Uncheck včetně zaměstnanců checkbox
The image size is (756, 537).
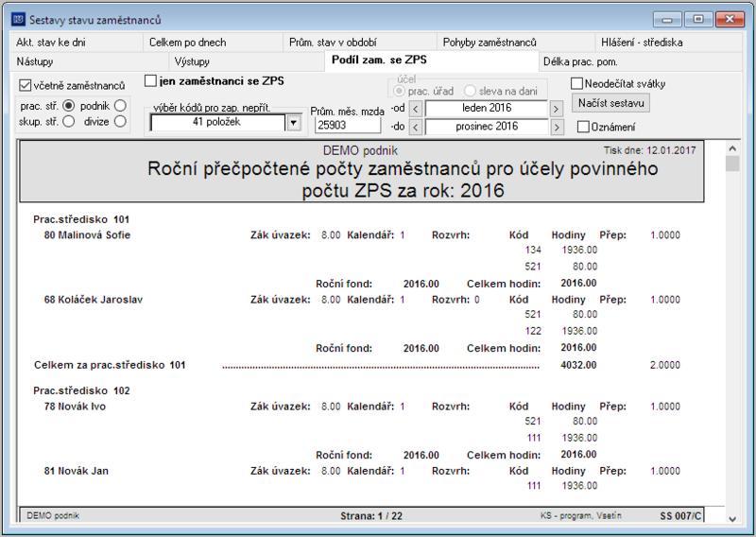pyautogui.click(x=26, y=86)
